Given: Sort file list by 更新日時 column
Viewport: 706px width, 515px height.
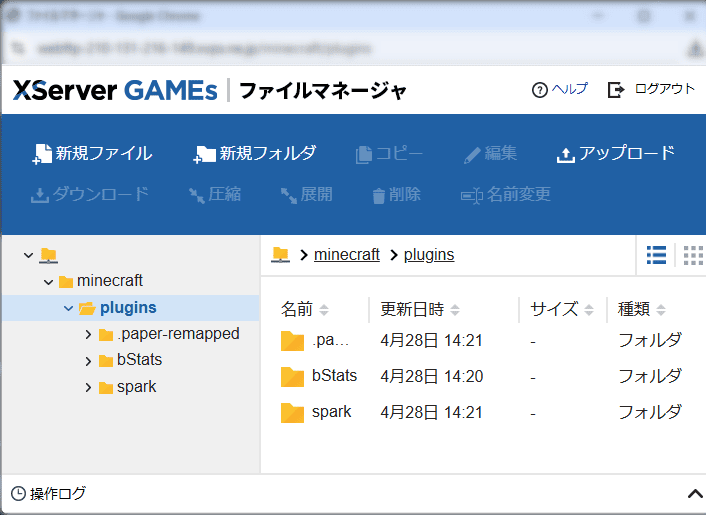Looking at the screenshot, I should pos(420,309).
